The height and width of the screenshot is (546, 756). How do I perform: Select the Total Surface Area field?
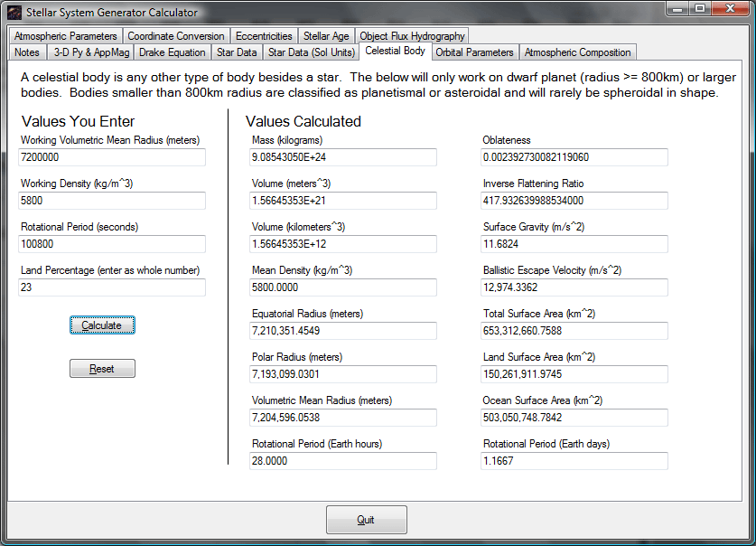pos(574,331)
